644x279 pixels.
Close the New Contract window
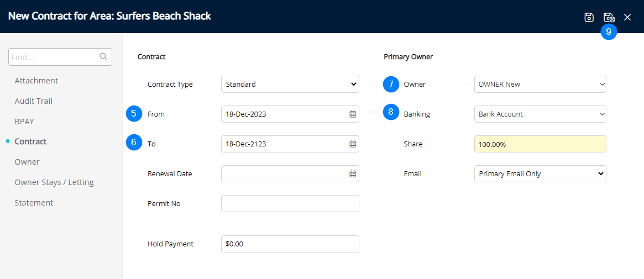(x=627, y=17)
